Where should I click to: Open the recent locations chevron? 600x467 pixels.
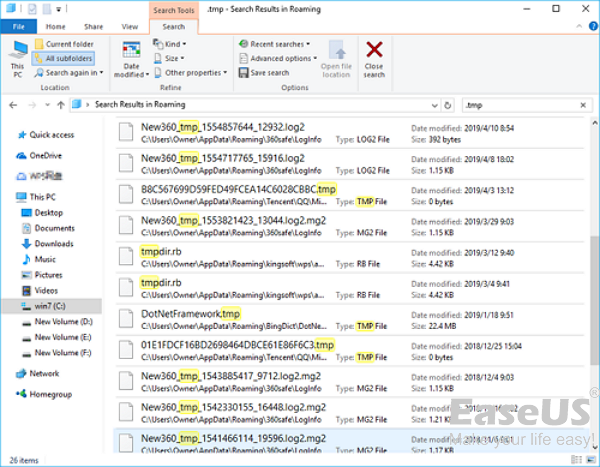(47, 105)
